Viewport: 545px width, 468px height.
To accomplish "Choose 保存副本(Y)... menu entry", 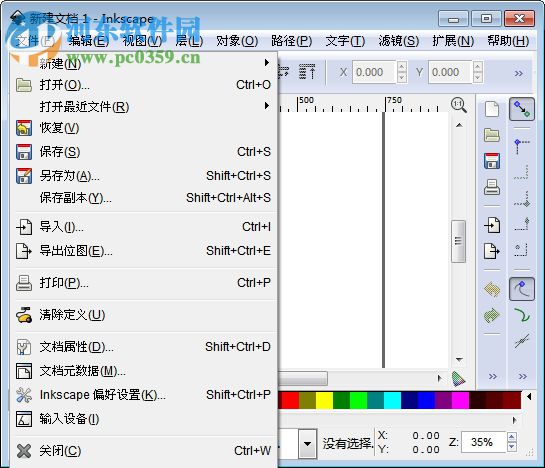I will click(144, 198).
